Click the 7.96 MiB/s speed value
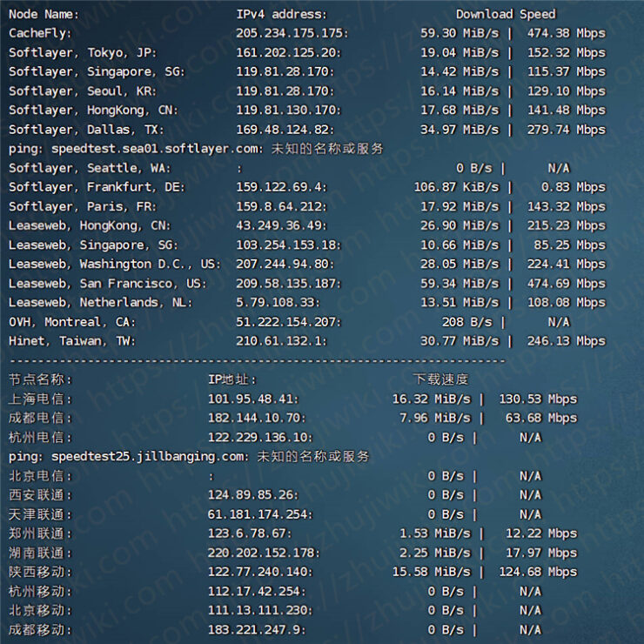 (x=435, y=418)
